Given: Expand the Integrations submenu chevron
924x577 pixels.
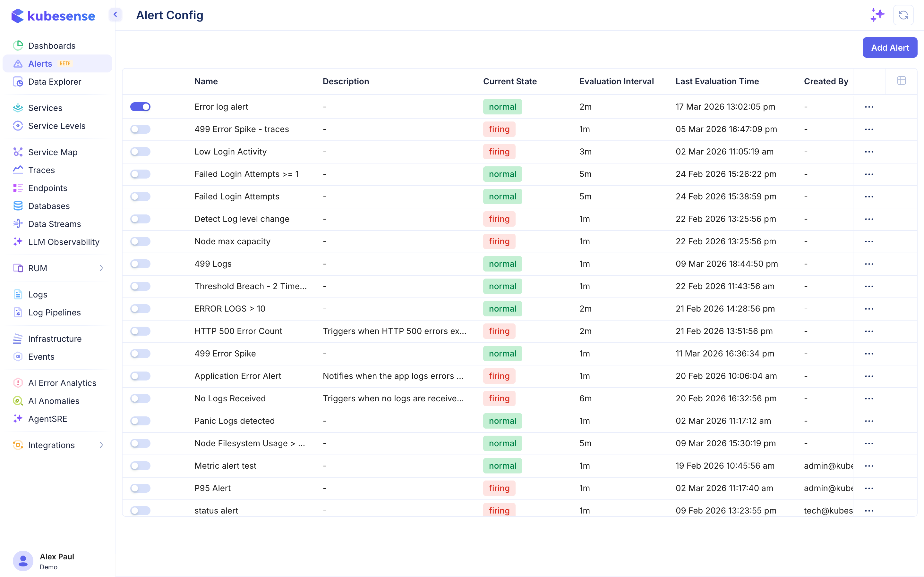Looking at the screenshot, I should (101, 445).
